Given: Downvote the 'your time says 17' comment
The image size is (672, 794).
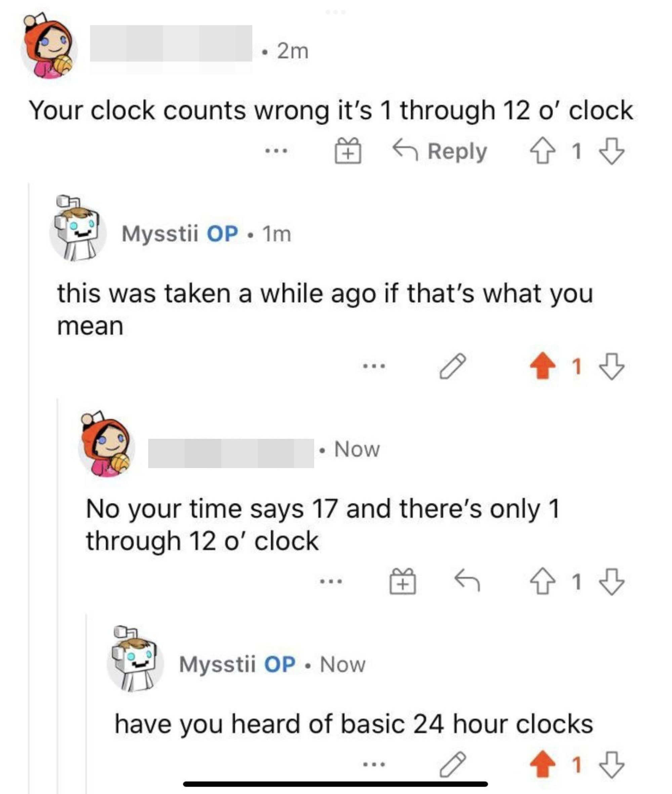Looking at the screenshot, I should point(612,581).
